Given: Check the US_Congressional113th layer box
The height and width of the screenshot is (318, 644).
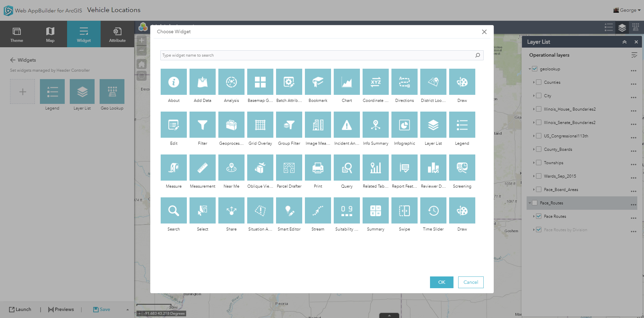Looking at the screenshot, I should tap(539, 136).
